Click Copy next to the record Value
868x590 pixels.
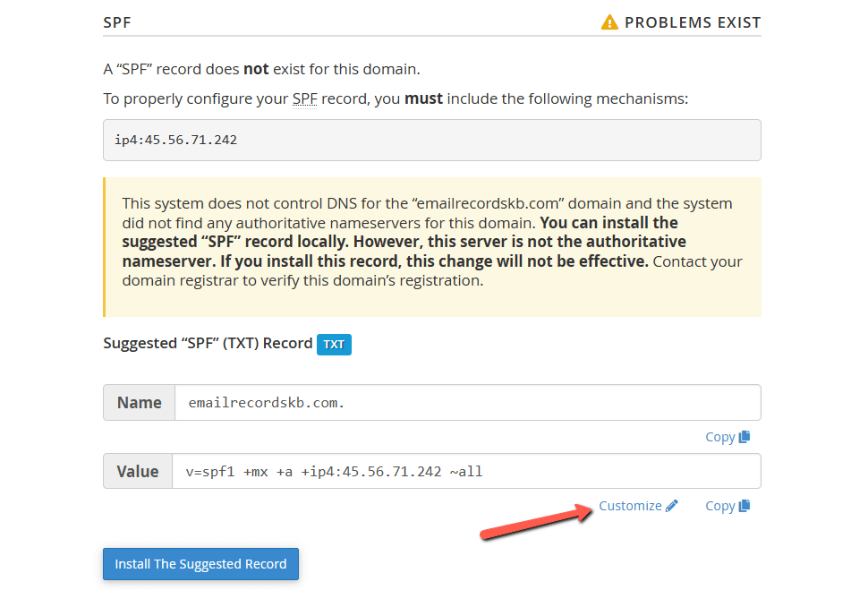click(721, 505)
